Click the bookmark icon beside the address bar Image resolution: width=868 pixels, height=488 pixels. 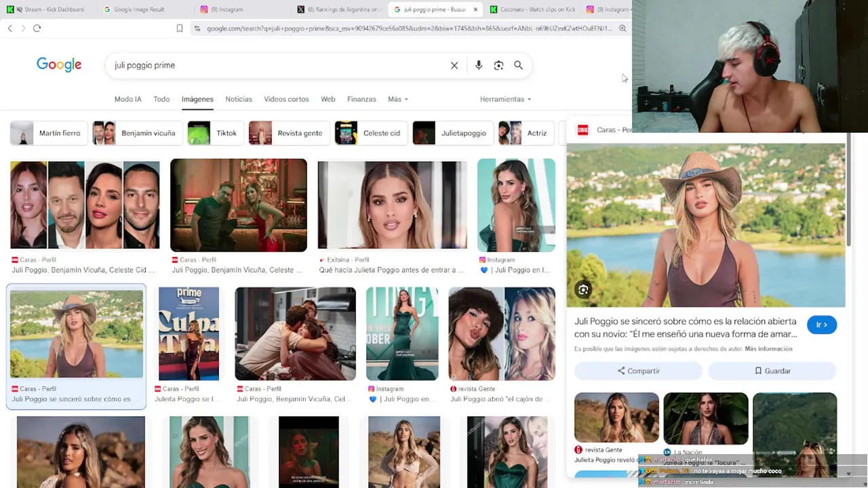coord(180,28)
